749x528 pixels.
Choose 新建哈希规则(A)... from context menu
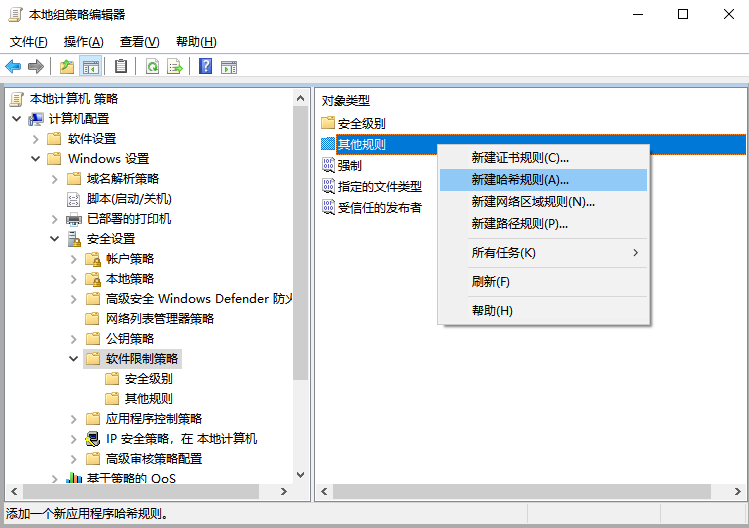pyautogui.click(x=543, y=180)
